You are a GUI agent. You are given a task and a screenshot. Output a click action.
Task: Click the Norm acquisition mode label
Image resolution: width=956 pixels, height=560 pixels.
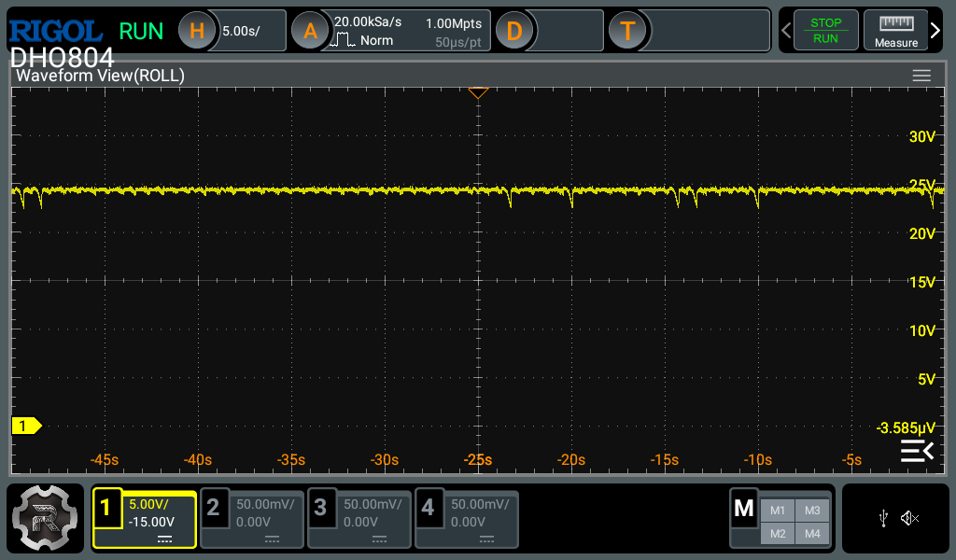[376, 41]
